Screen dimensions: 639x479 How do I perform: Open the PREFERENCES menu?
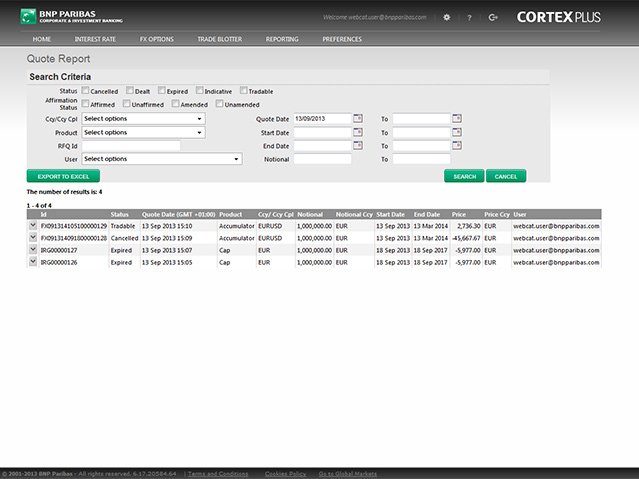[342, 39]
